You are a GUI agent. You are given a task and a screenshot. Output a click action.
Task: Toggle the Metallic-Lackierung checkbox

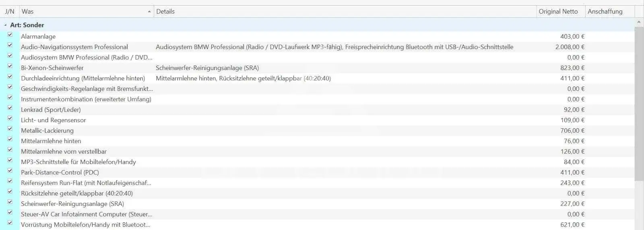(10, 129)
